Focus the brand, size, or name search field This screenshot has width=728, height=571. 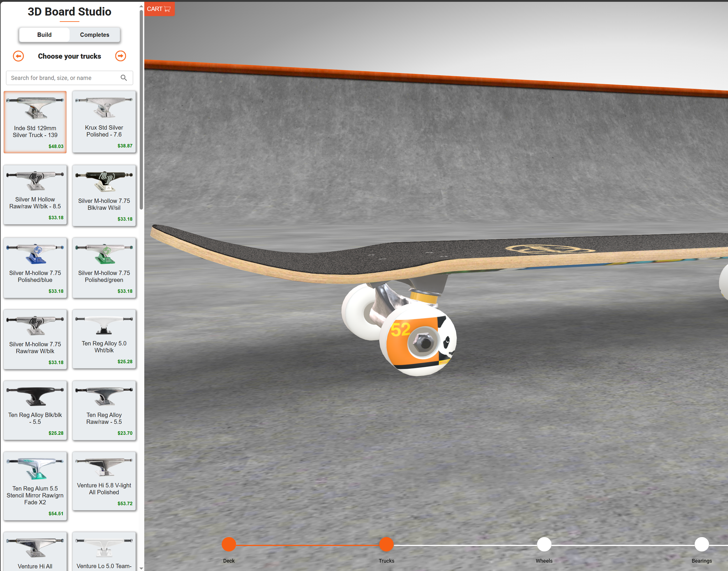point(70,78)
